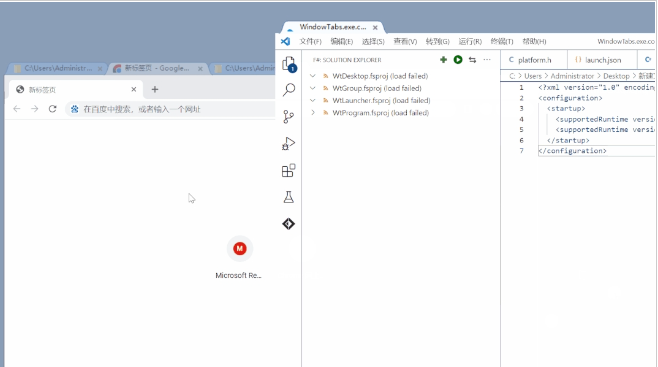Select WtLauncher.fsproj (load failed) entry
The height and width of the screenshot is (367, 658).
pos(381,100)
